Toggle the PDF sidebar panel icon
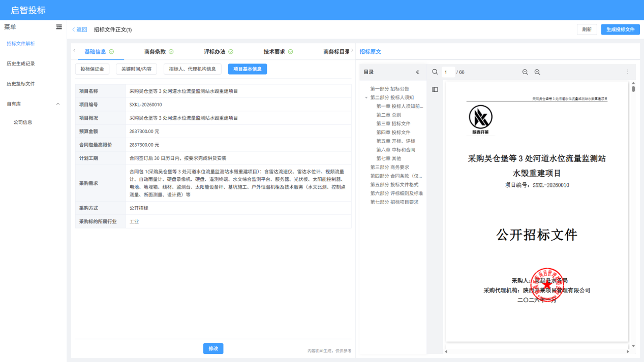Image resolution: width=644 pixels, height=362 pixels. click(x=435, y=89)
